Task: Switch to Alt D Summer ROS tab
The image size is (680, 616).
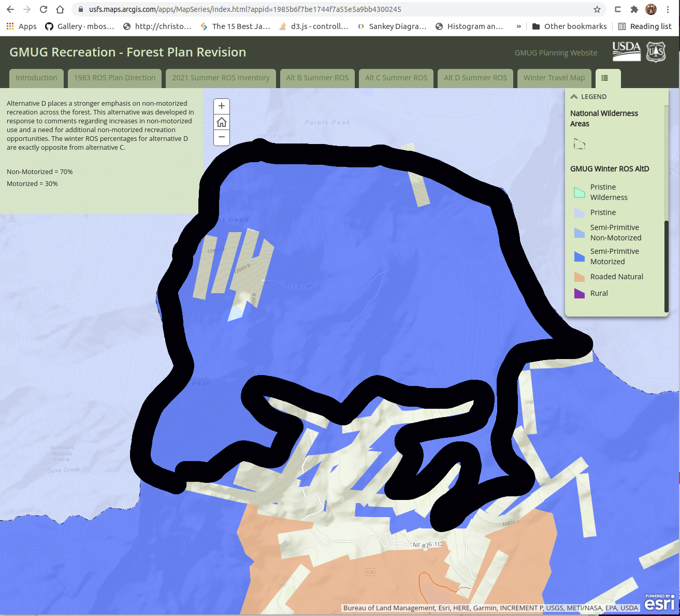Action: pyautogui.click(x=475, y=78)
